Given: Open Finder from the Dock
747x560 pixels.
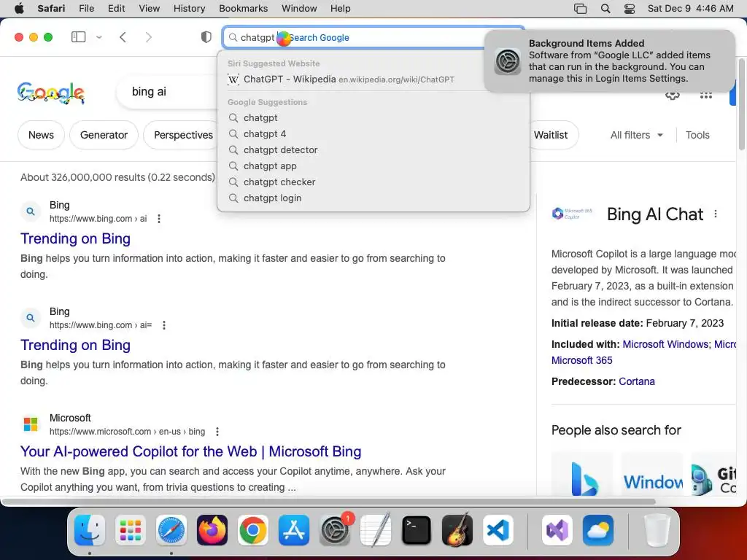Looking at the screenshot, I should (x=90, y=530).
